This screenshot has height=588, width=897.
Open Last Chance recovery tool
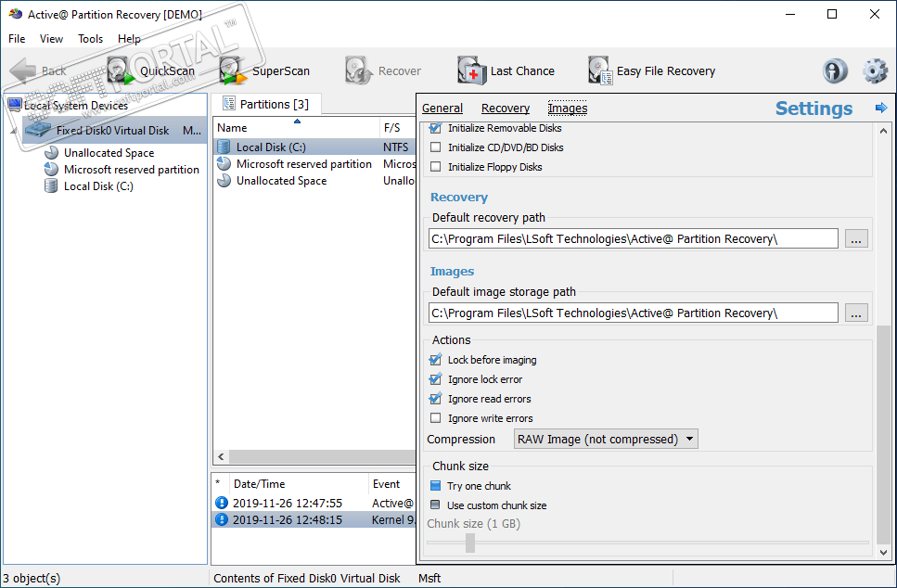(506, 70)
